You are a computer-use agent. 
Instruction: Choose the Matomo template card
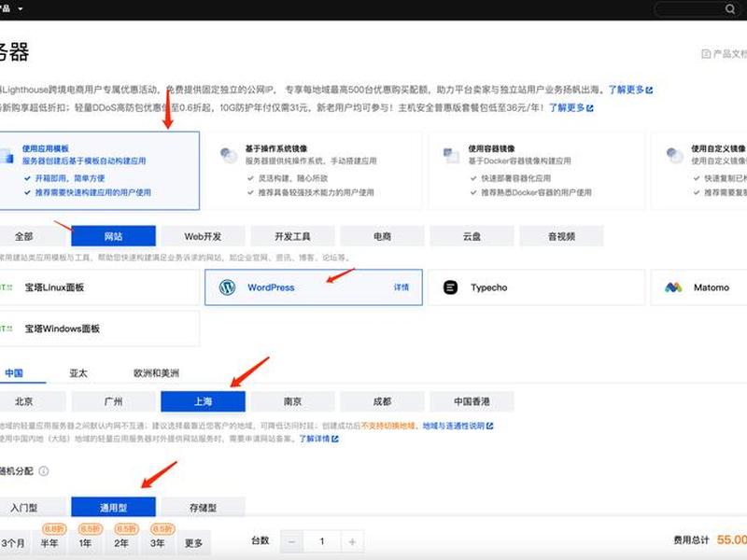coord(698,287)
